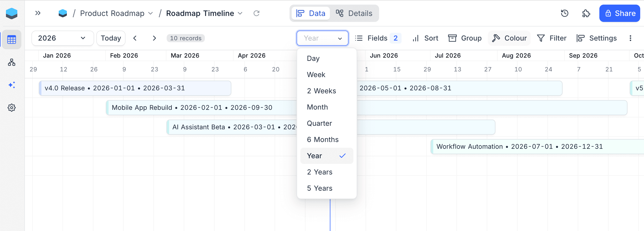Open the bar showing 2026-05-01 to 2026-08-31
This screenshot has height=231, width=644.
point(459,88)
